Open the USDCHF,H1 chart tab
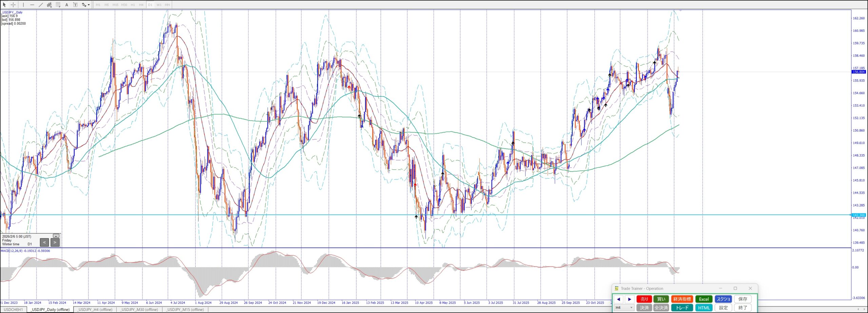868x313 pixels. tap(13, 310)
